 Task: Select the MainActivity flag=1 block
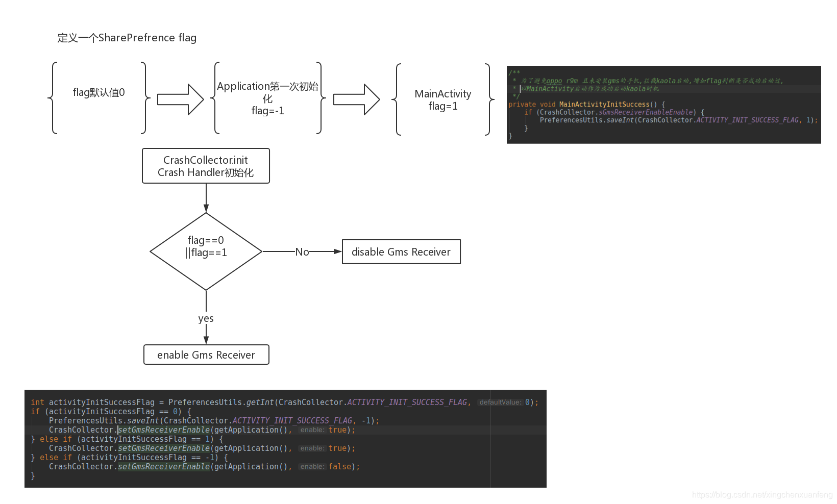click(443, 99)
